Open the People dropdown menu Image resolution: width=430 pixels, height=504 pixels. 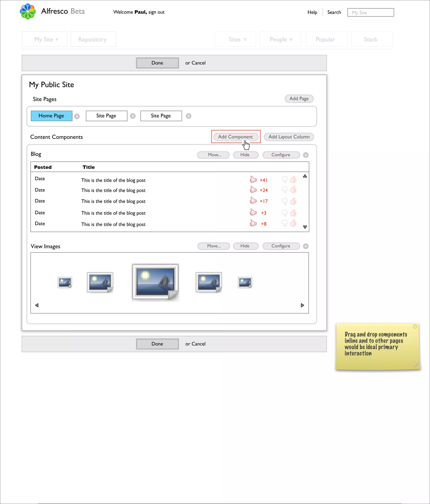281,39
